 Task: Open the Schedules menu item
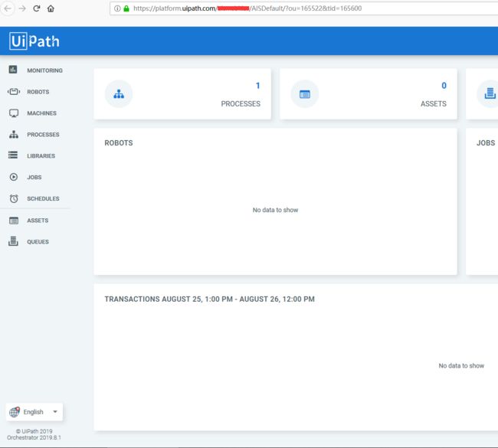tap(43, 198)
